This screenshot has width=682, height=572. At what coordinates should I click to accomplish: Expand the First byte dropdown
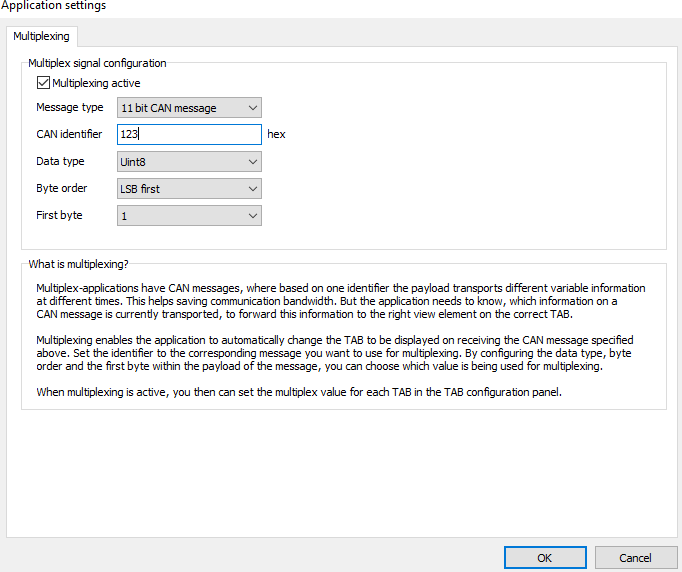(x=189, y=215)
